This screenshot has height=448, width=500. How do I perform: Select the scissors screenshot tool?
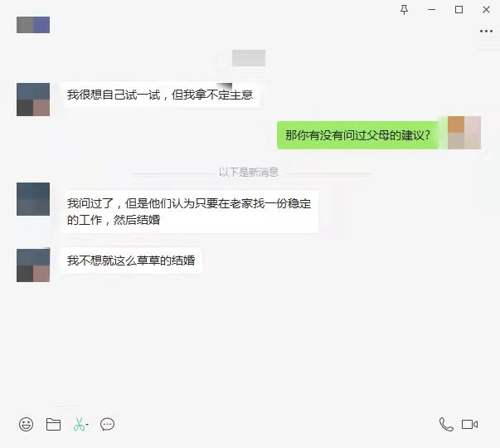click(x=79, y=425)
